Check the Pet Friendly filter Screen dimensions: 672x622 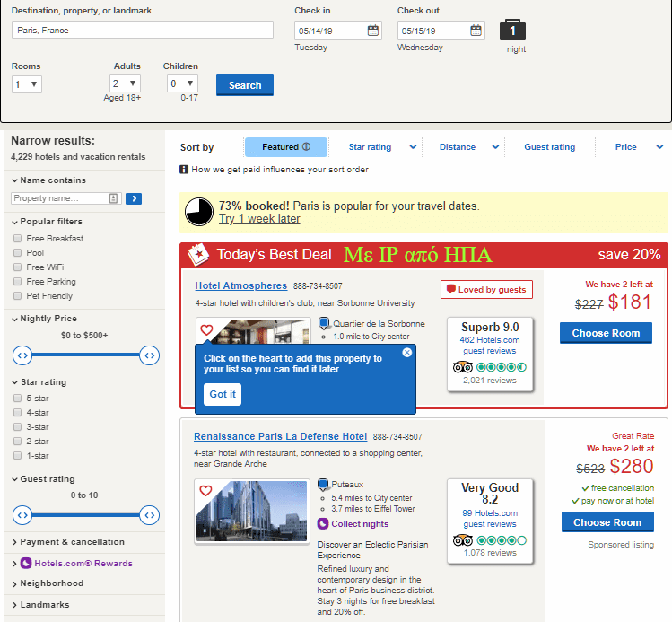(x=18, y=296)
